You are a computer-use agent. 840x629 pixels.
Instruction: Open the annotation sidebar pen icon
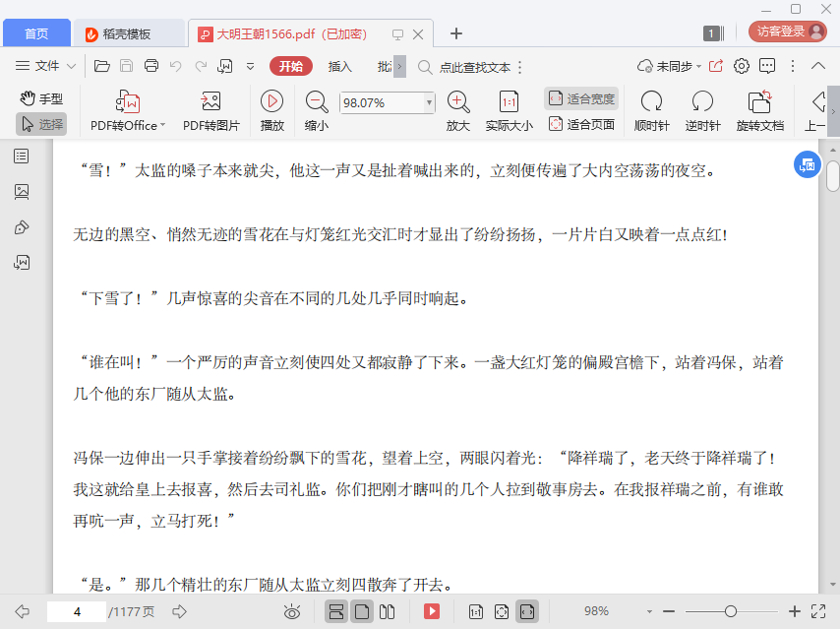(x=22, y=227)
